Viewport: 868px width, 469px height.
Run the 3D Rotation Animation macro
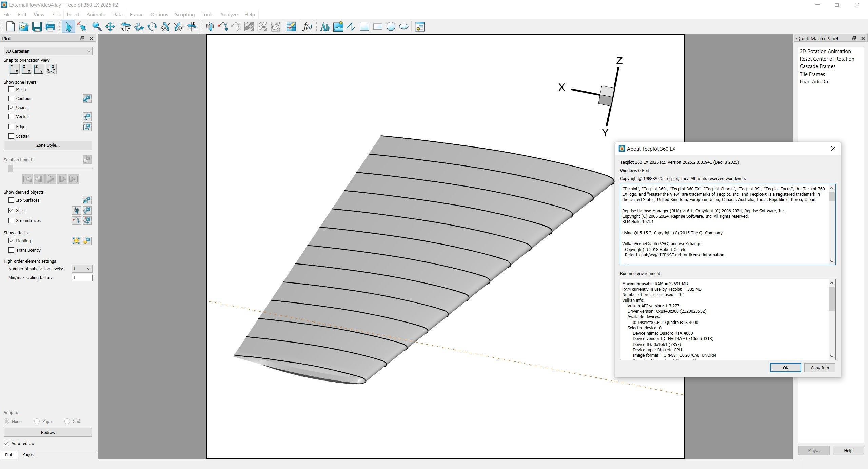tap(825, 51)
